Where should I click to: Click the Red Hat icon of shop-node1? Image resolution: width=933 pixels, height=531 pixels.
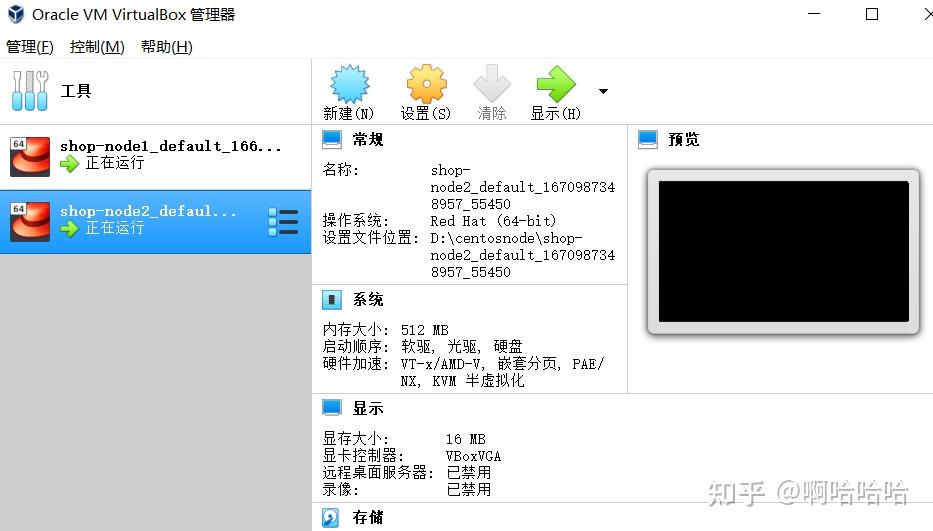point(30,157)
